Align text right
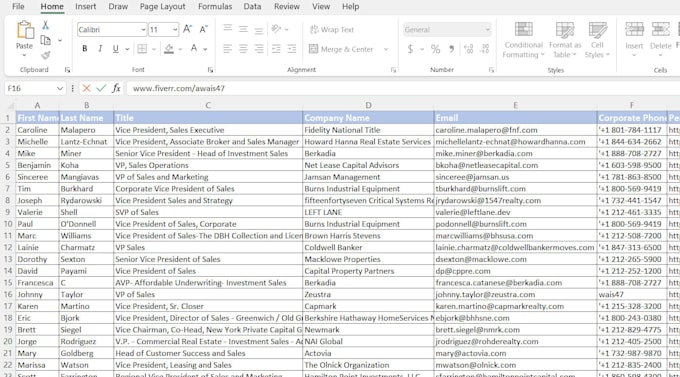 click(x=259, y=49)
